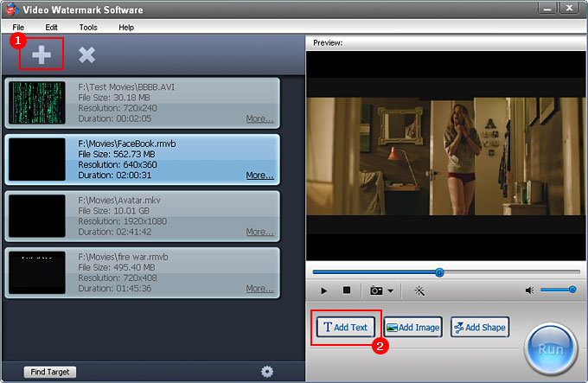588x383 pixels.
Task: Click the magic wand effects icon
Action: pos(419,290)
